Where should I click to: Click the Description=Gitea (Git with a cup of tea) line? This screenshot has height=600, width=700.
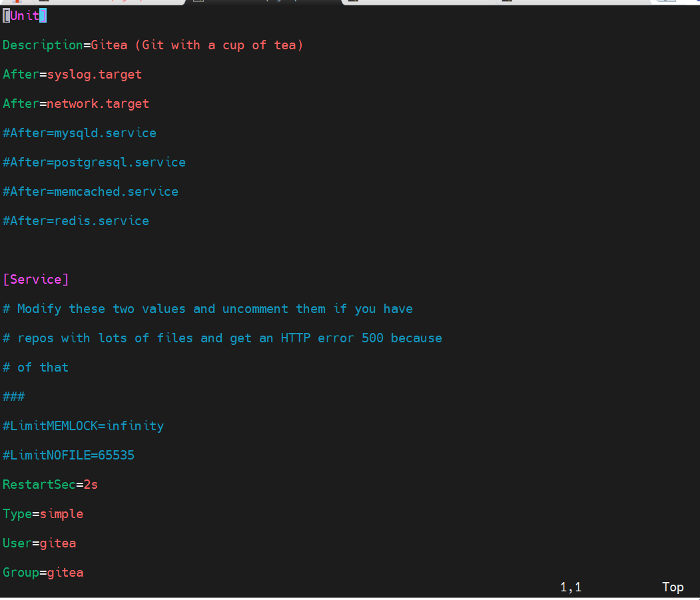click(153, 45)
